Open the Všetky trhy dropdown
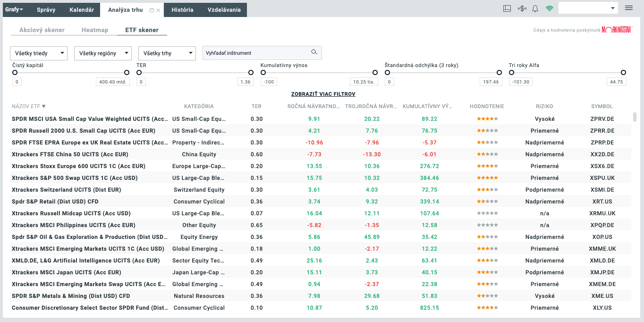Screen dimensions: 644x322 pos(167,53)
